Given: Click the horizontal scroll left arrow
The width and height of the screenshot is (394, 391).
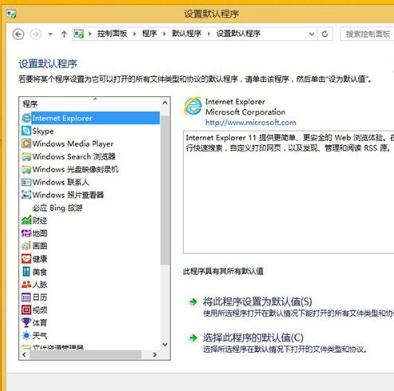Looking at the screenshot, I should pyautogui.click(x=24, y=355).
